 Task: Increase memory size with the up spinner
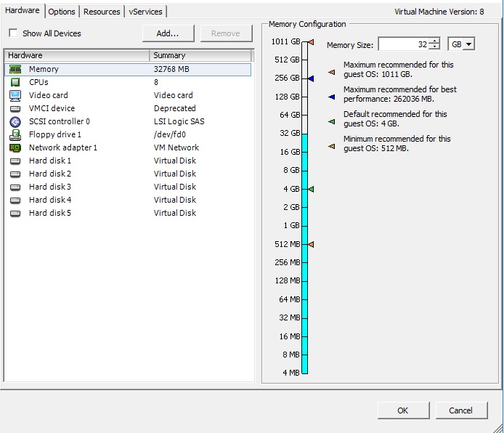434,41
